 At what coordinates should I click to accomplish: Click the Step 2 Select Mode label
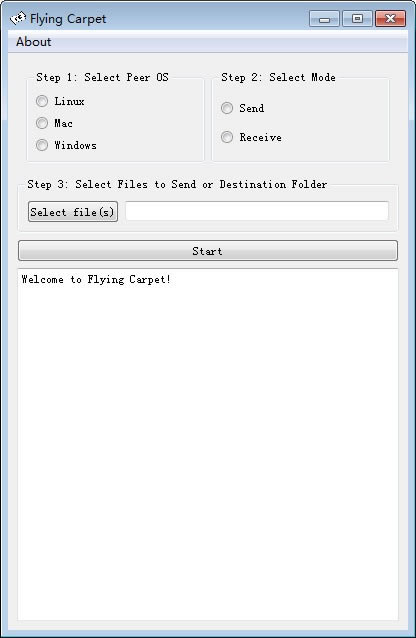[278, 77]
